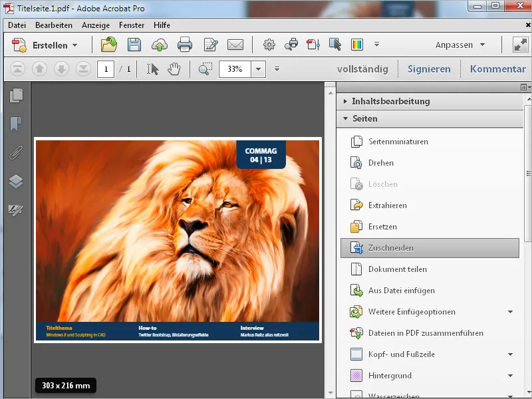Image resolution: width=532 pixels, height=399 pixels.
Task: Select the Zuschneiden crop tool
Action: pos(430,248)
